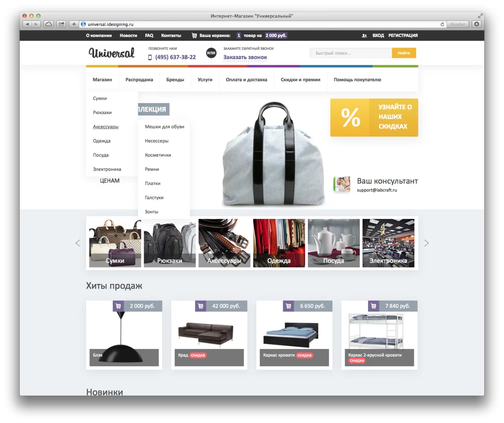Click the iCloud tabs icon in toolbar
504x423 pixels.
click(x=48, y=24)
